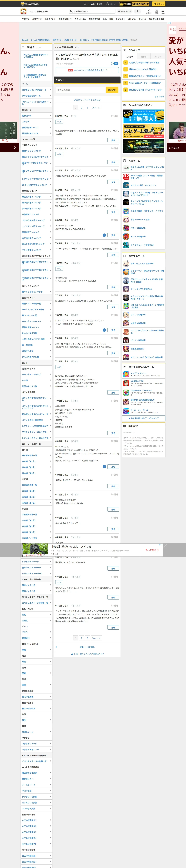186x868 pixels.
Task: Click the ログイン button in header
Action: (x=159, y=4)
